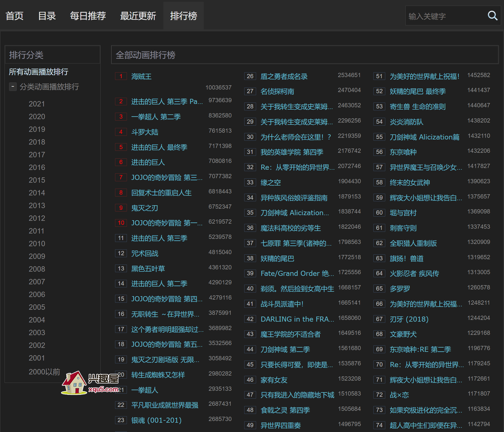Open the 每日推荐 tab

pos(88,16)
